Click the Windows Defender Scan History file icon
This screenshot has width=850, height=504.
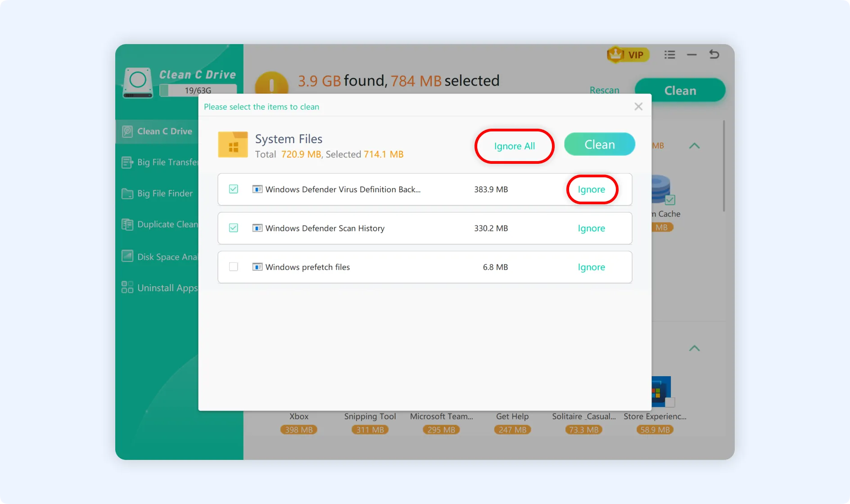[257, 228]
